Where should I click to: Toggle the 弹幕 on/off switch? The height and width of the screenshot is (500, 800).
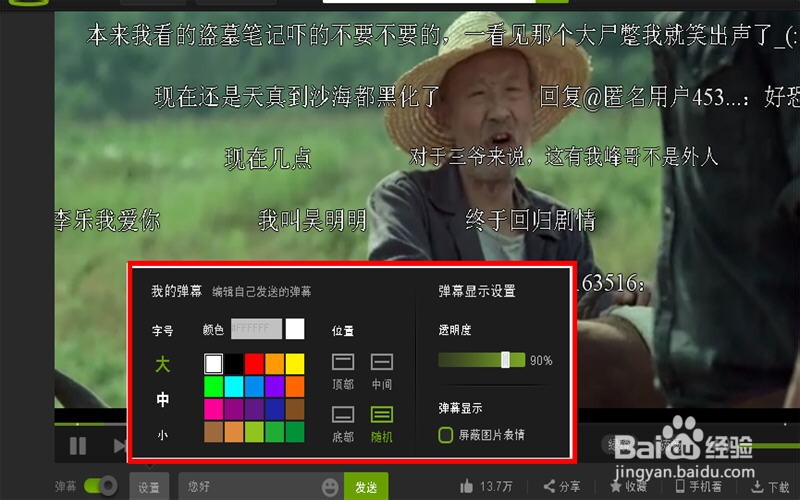100,486
